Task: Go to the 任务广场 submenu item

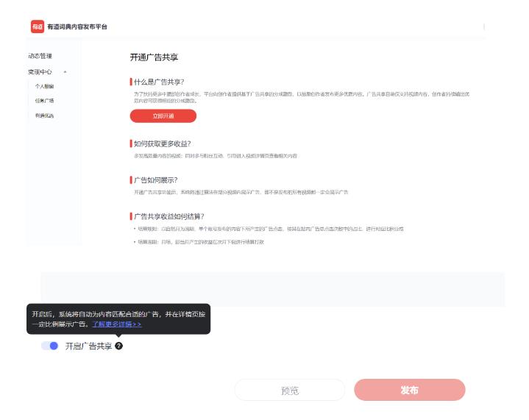Action: point(44,101)
